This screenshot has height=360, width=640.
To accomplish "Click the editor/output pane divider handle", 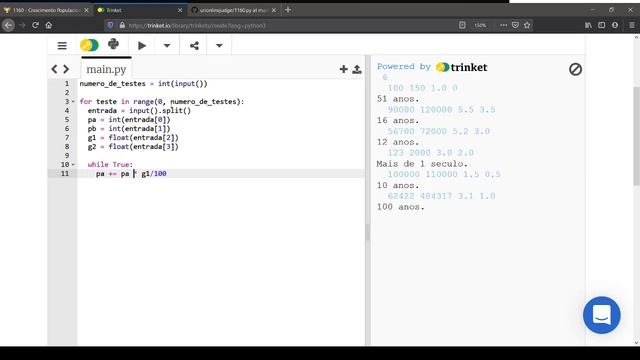I will tap(368, 232).
